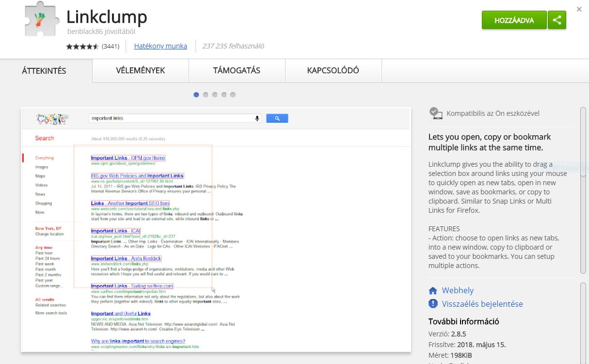Click the description panel scrollbar
Screen dimensions: 589x364
(583, 191)
